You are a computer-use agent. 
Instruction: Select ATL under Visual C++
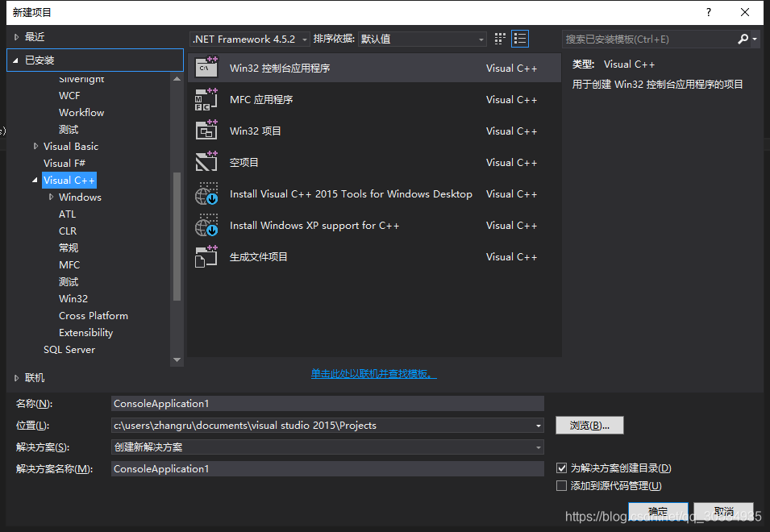(67, 214)
